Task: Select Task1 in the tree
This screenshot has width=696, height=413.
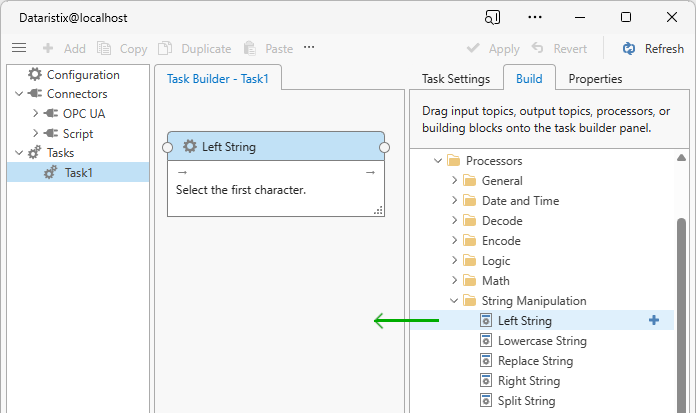Action: (78, 172)
